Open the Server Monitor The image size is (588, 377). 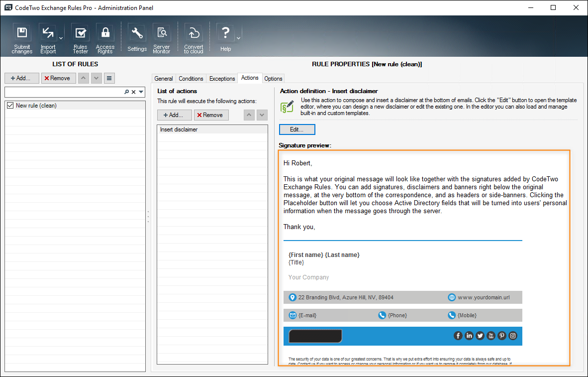[162, 39]
